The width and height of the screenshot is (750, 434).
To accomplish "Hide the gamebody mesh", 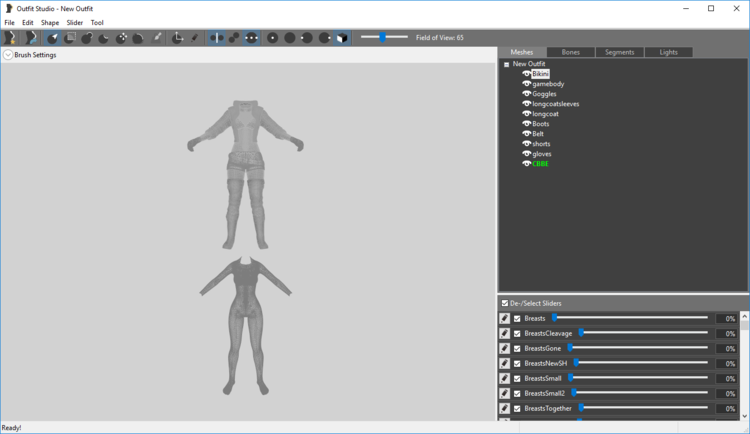I will [x=526, y=84].
